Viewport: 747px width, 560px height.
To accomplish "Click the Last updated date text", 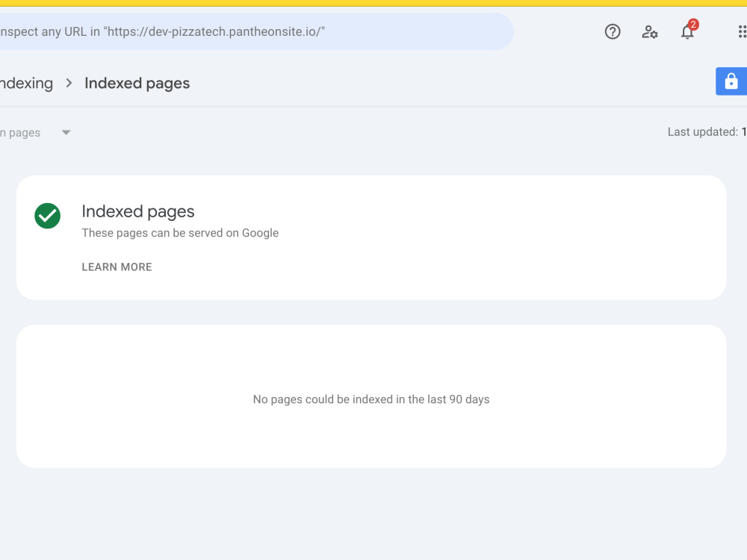I will click(707, 132).
